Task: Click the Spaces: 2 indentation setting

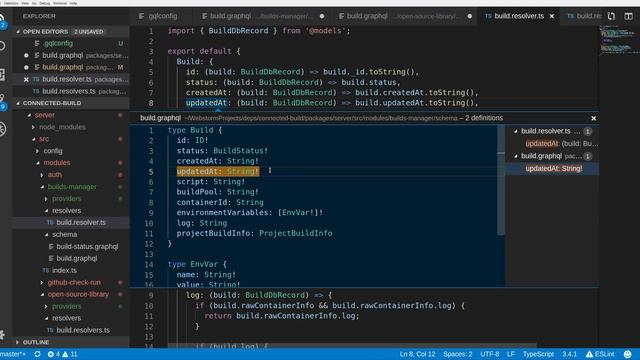Action: pyautogui.click(x=458, y=354)
